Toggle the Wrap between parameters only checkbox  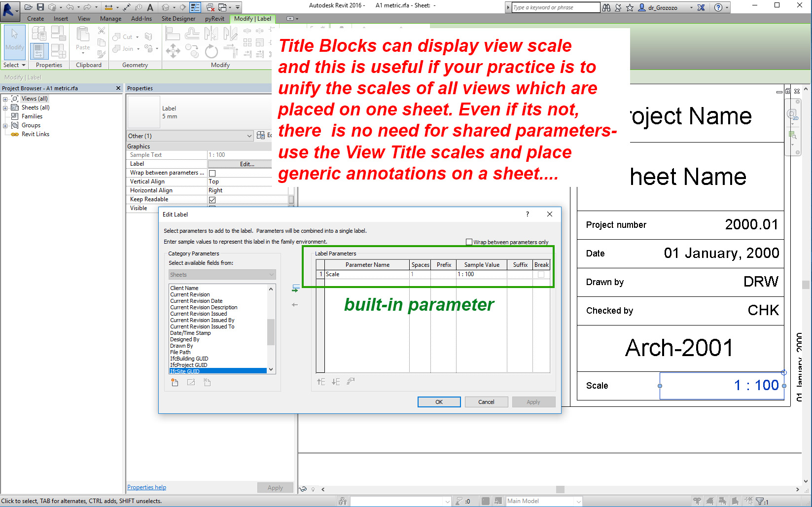point(469,242)
